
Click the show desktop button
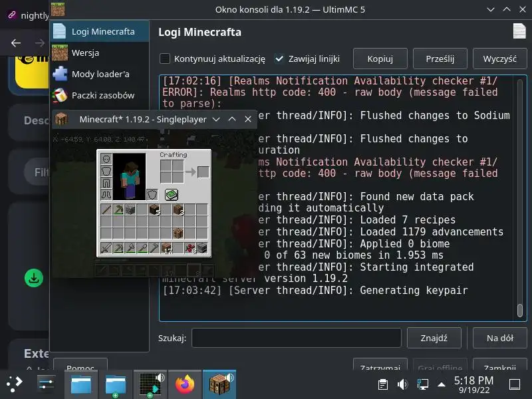point(515,384)
